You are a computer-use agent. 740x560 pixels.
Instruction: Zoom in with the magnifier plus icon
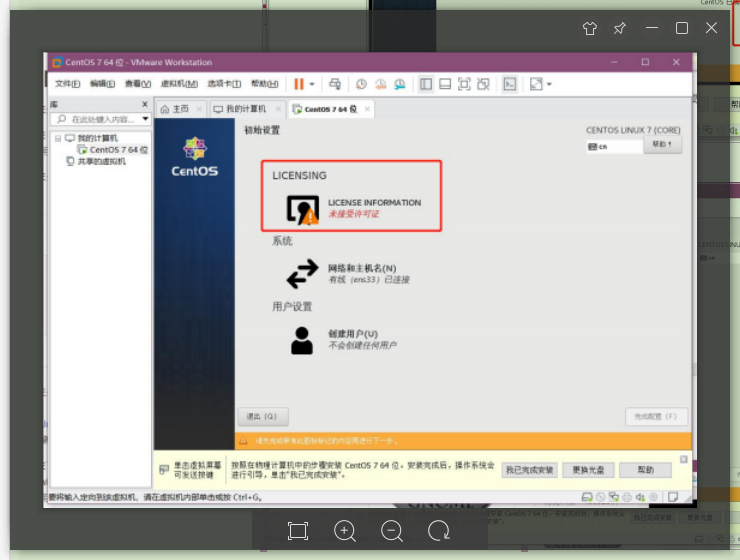pos(345,531)
